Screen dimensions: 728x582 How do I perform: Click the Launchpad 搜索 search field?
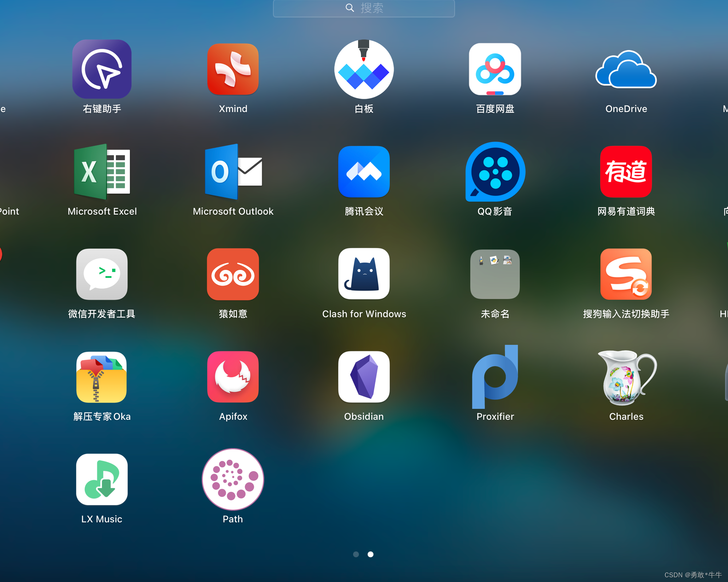(x=364, y=8)
